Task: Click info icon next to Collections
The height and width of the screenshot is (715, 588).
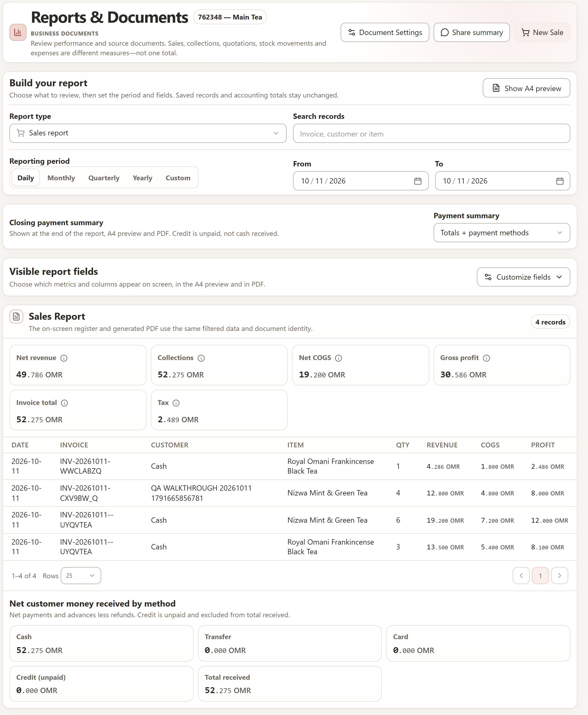Action: tap(201, 358)
